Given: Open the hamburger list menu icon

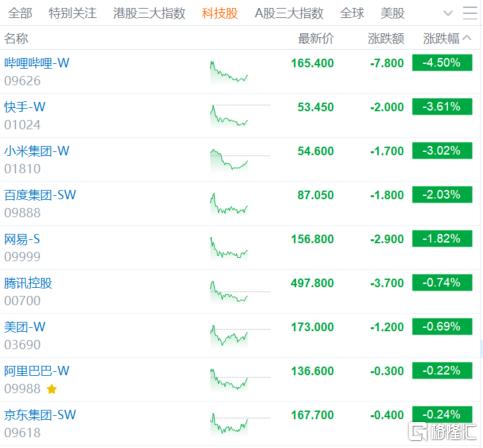Looking at the screenshot, I should pos(470,13).
